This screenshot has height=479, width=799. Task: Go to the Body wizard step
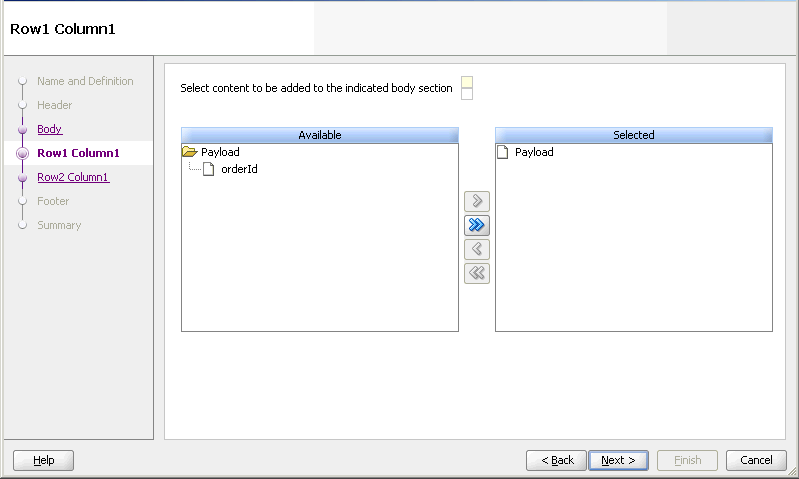pos(49,129)
